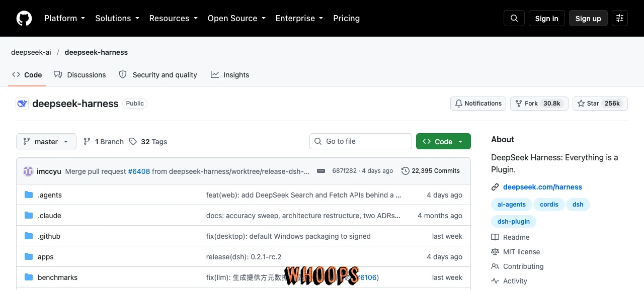Open commit 'feat(web): add DeepSeek Search' message

(303, 195)
